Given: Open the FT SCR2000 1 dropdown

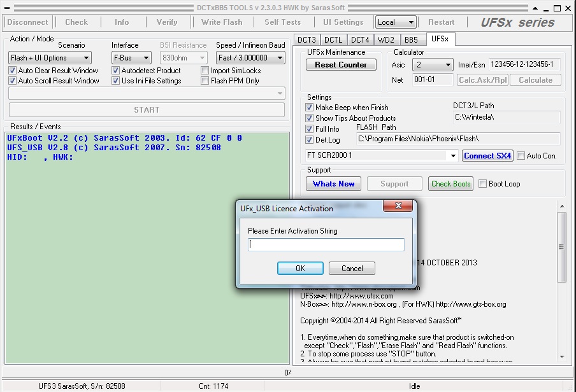Looking at the screenshot, I should point(382,155).
